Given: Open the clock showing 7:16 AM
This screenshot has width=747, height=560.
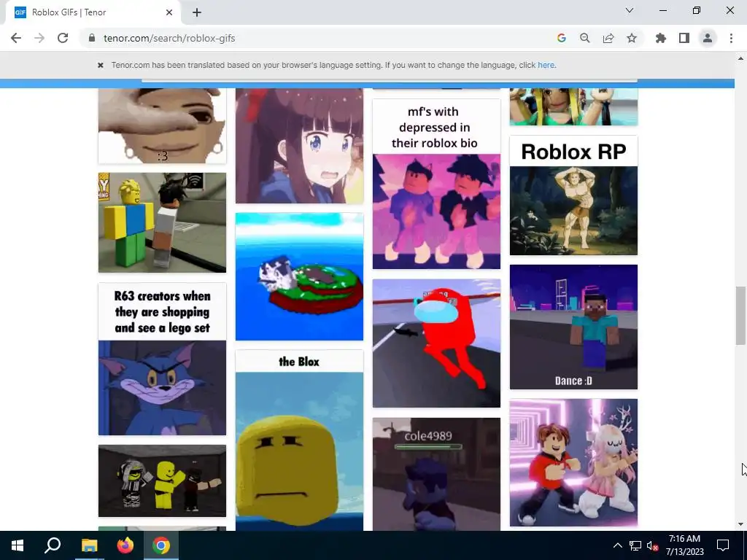Looking at the screenshot, I should [x=684, y=545].
